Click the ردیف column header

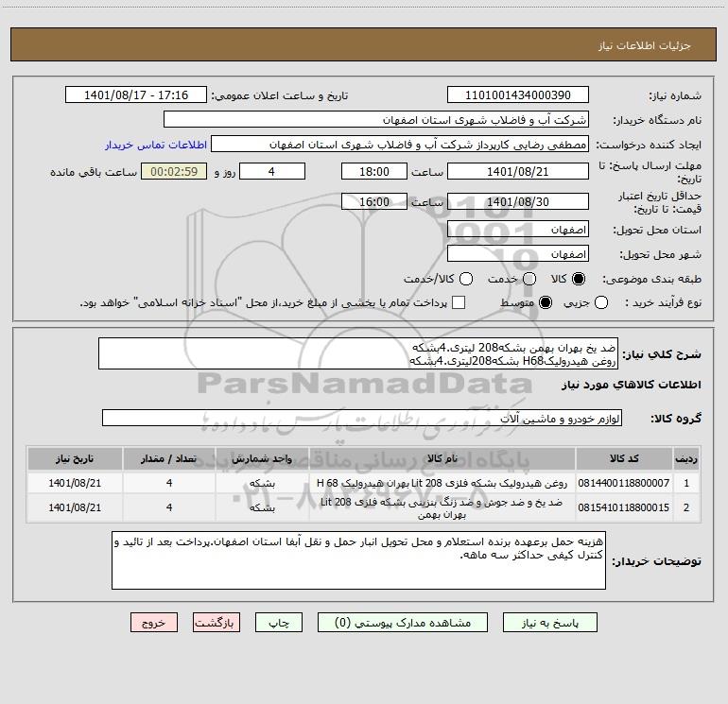pos(686,458)
